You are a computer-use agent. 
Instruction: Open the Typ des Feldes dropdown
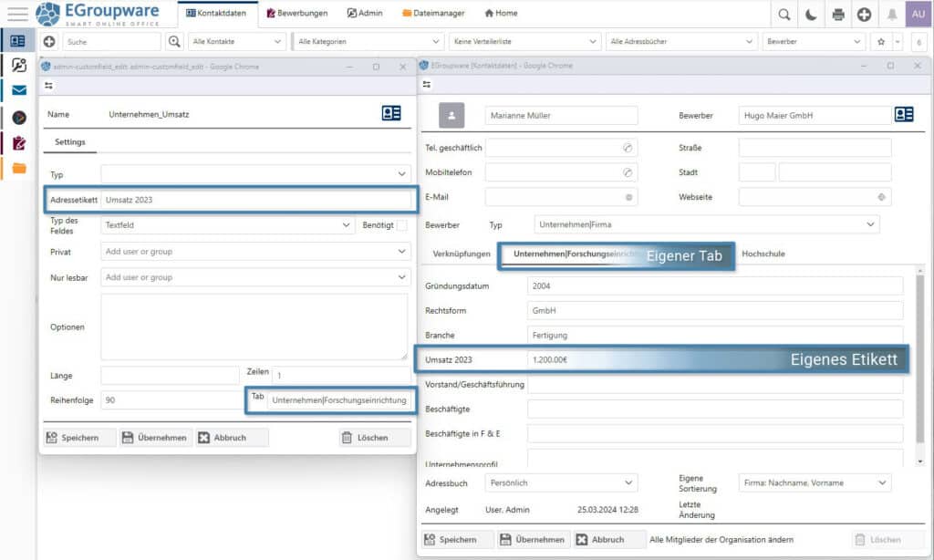[x=228, y=225]
